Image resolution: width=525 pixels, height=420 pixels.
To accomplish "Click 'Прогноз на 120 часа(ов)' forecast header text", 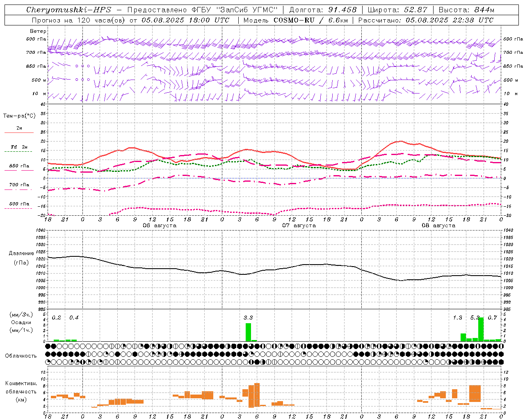I will tap(78, 20).
